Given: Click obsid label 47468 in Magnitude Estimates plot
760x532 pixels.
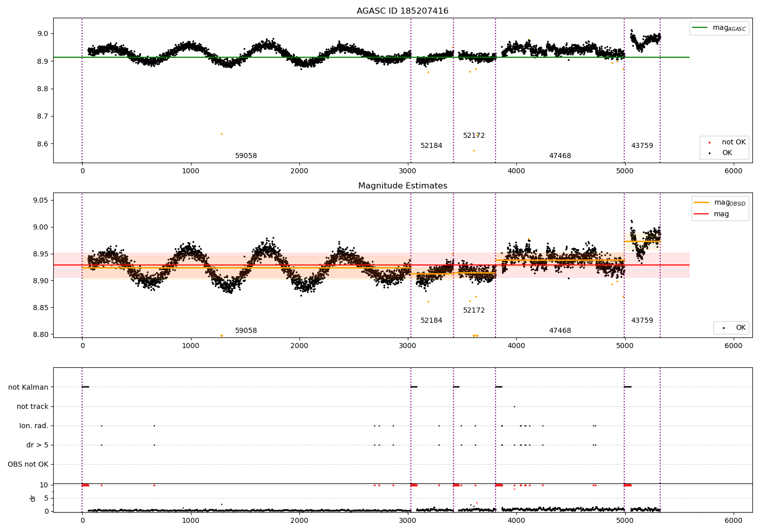Looking at the screenshot, I should click(x=560, y=331).
